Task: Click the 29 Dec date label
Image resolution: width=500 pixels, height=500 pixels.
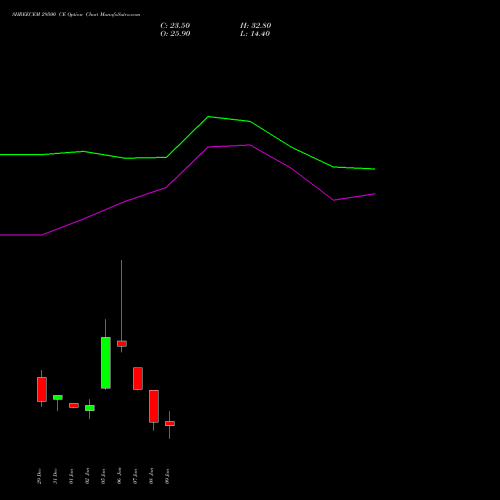Action: tap(39, 476)
